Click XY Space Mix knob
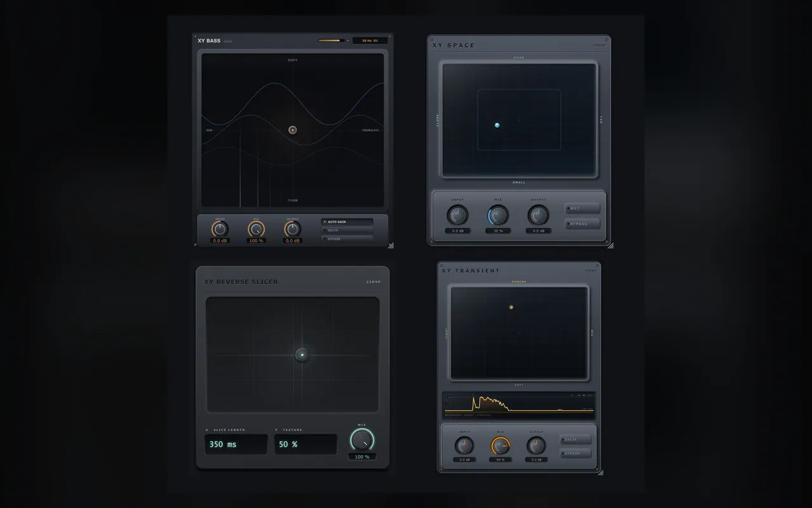 (498, 215)
